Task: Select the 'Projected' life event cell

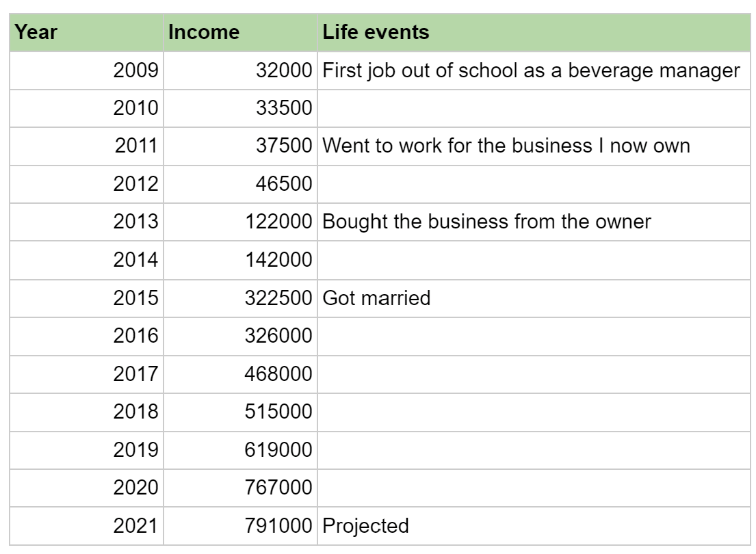Action: 534,525
